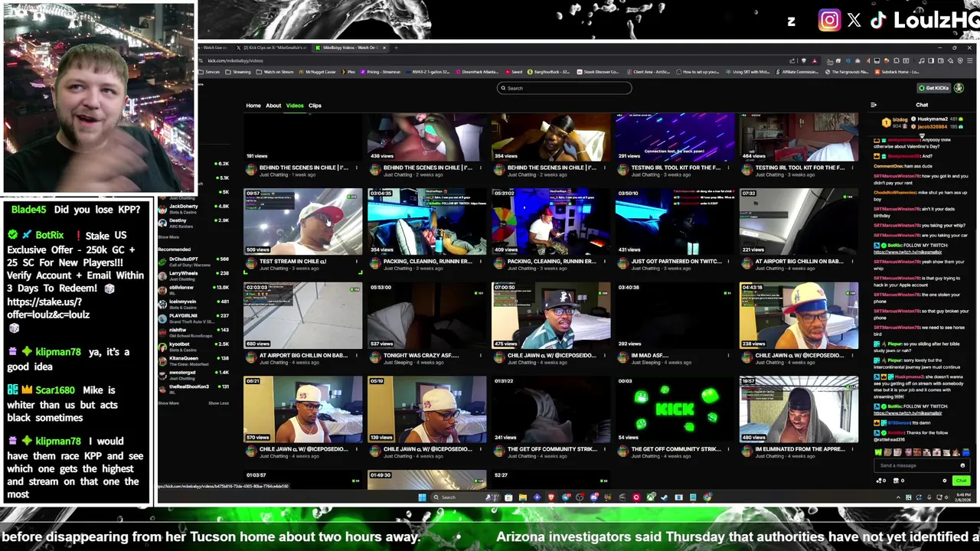Toggle the browser sidebar panel icon
This screenshot has height=551, width=980.
click(931, 60)
